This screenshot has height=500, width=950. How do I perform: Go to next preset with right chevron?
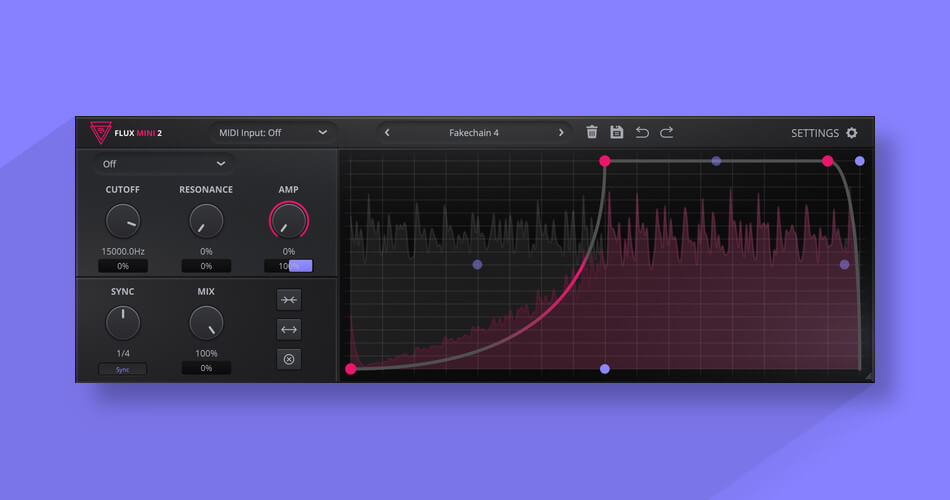pos(561,133)
